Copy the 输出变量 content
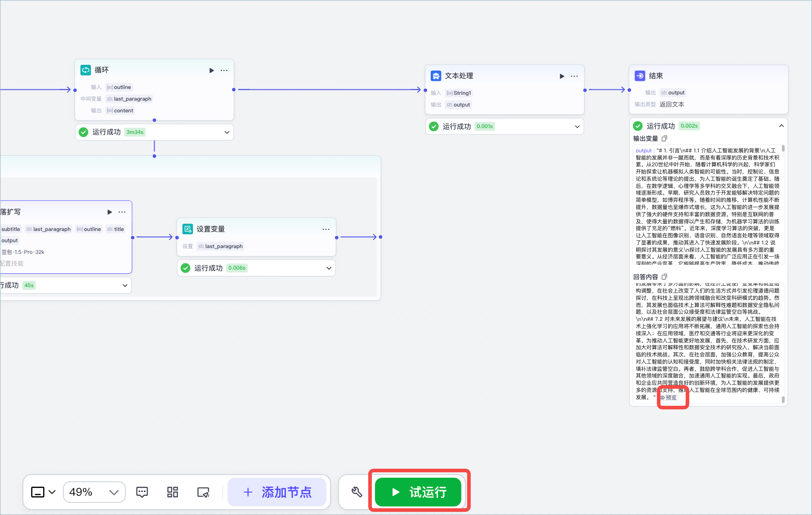 [x=664, y=138]
